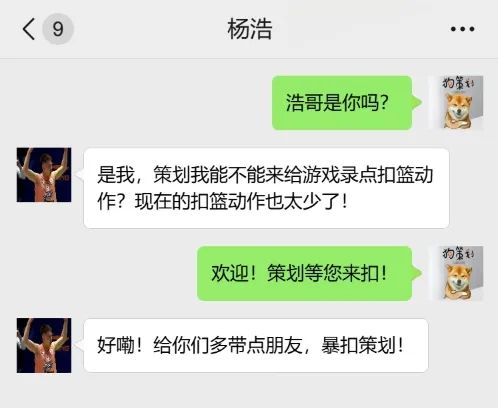Open 杨浩's avatar next to 好嘞 message
This screenshot has width=498, height=408.
(44, 345)
